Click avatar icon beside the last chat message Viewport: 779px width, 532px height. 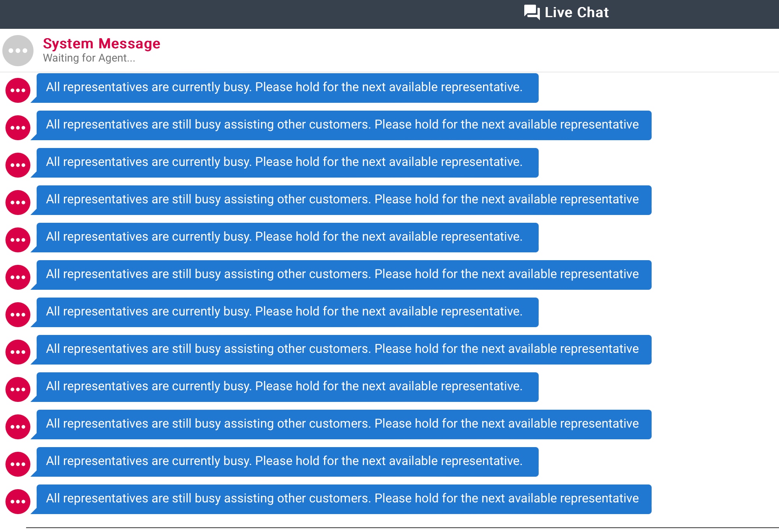click(18, 502)
